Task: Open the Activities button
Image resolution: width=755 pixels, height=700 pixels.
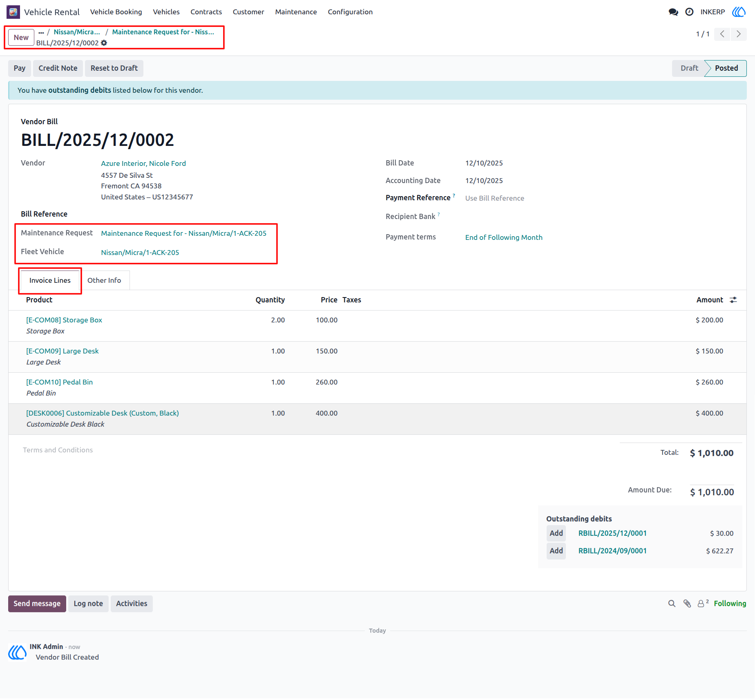Action: tap(132, 604)
